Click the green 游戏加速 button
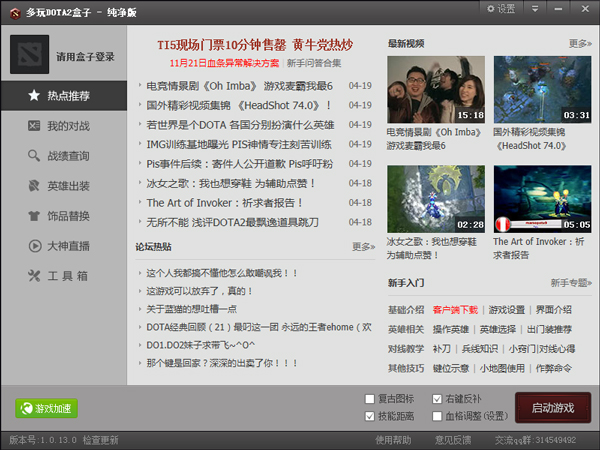600x450 pixels. coord(46,408)
